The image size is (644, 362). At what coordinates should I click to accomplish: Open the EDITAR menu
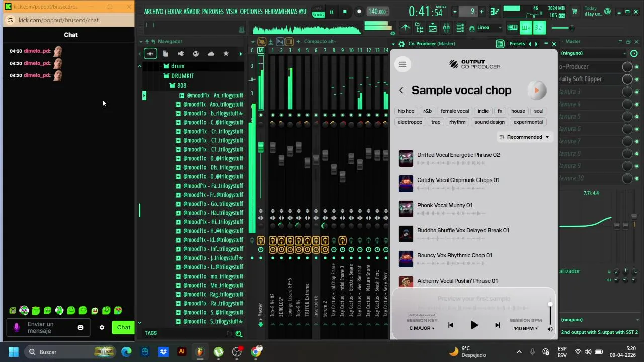click(x=174, y=11)
